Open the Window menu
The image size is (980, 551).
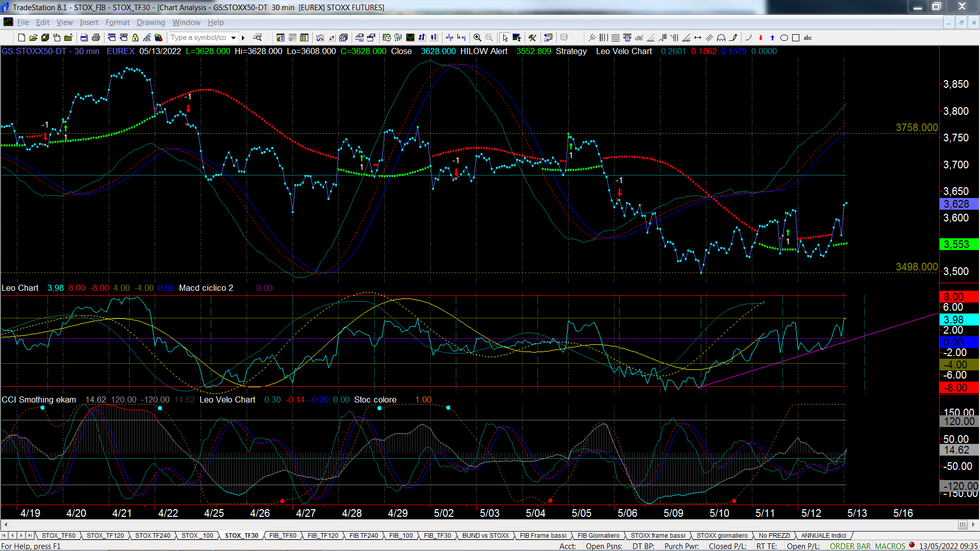click(186, 22)
